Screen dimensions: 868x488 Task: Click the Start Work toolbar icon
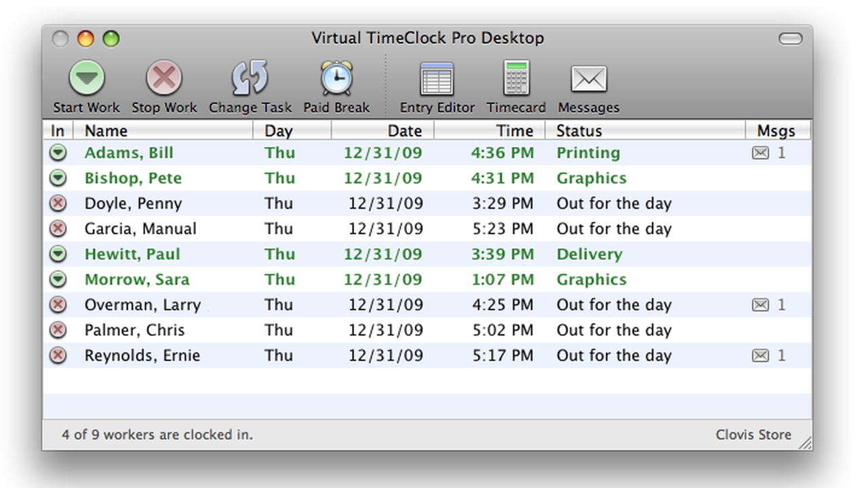pos(87,78)
